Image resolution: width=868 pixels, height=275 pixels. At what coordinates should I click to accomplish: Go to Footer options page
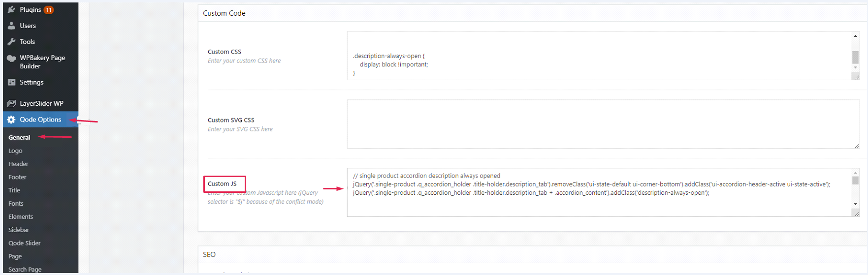click(17, 177)
